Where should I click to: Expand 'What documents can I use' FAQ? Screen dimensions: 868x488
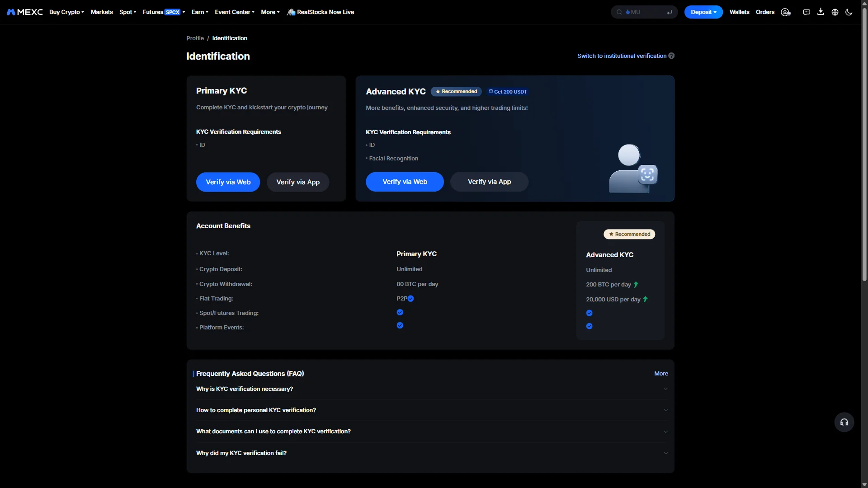tap(432, 432)
